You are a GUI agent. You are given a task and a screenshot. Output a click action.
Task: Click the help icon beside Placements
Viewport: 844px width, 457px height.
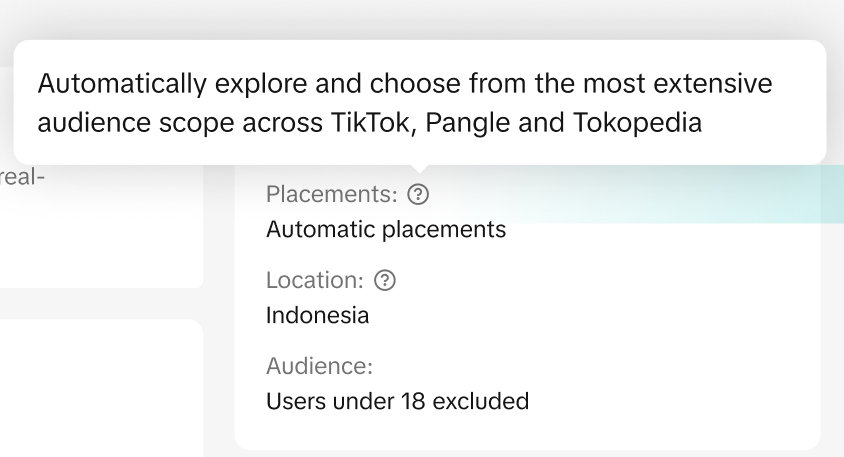click(x=420, y=194)
